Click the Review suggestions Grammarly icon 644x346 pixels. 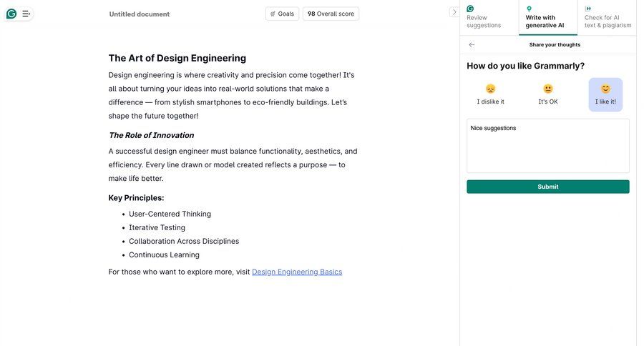point(470,9)
